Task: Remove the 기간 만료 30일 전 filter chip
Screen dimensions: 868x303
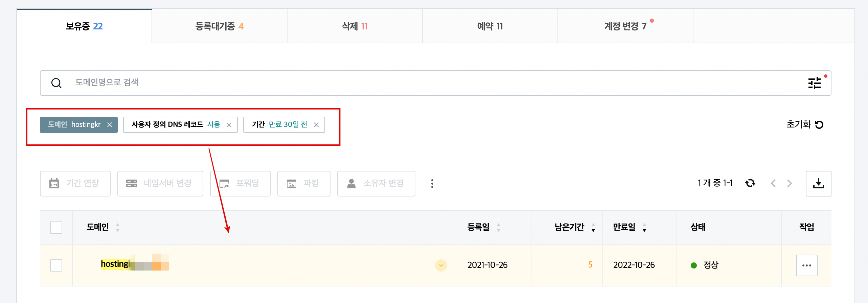Action: coord(316,125)
